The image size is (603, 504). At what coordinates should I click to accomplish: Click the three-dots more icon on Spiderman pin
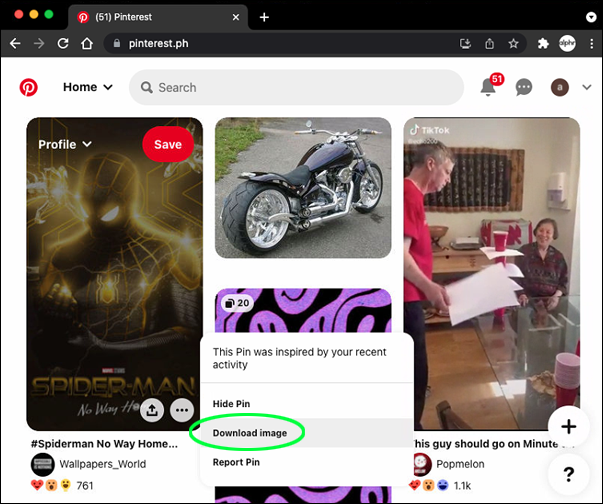(x=182, y=410)
